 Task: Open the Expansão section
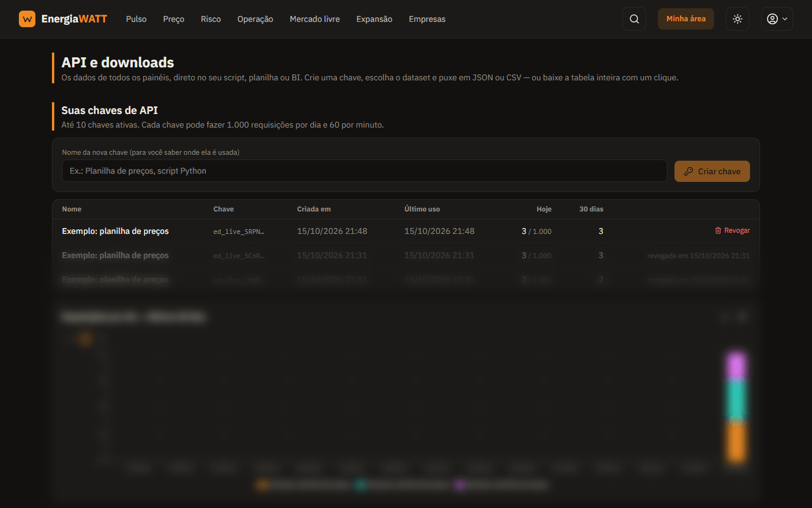(374, 19)
